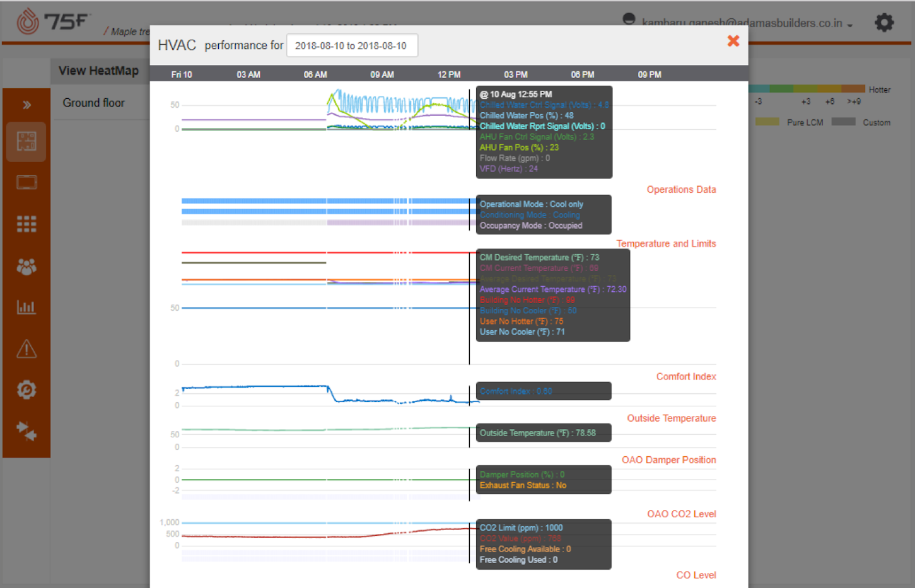Image resolution: width=915 pixels, height=588 pixels.
Task: Open the arrows exchange sidebar icon
Action: click(26, 432)
